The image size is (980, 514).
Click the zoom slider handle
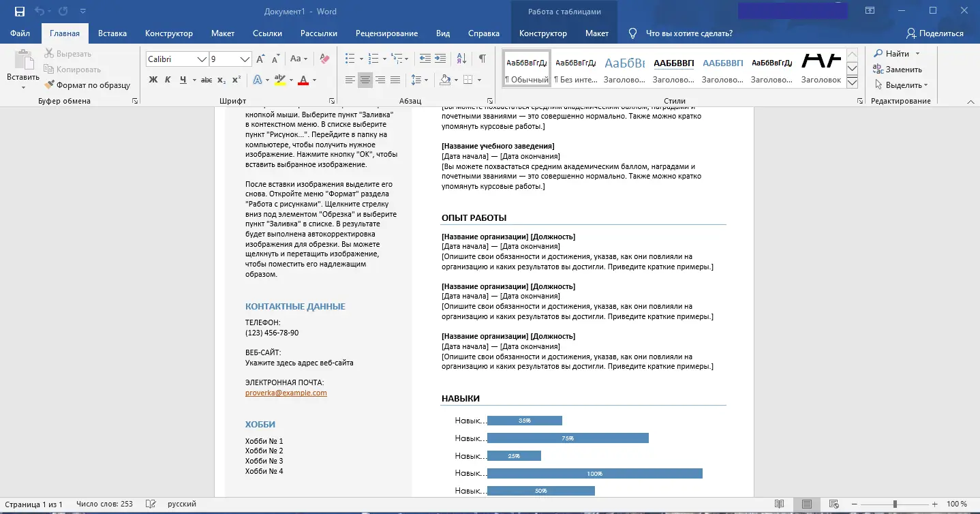pos(895,504)
